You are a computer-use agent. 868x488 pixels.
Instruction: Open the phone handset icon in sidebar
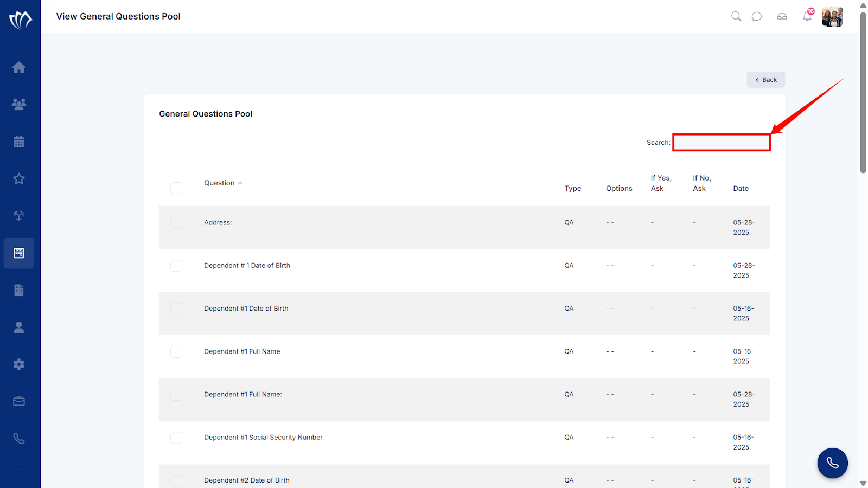pyautogui.click(x=19, y=438)
